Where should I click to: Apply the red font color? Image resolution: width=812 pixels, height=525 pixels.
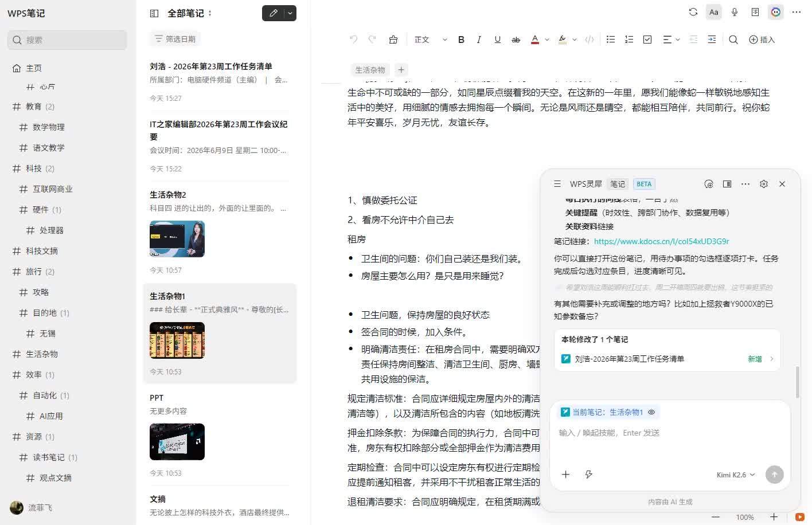535,40
